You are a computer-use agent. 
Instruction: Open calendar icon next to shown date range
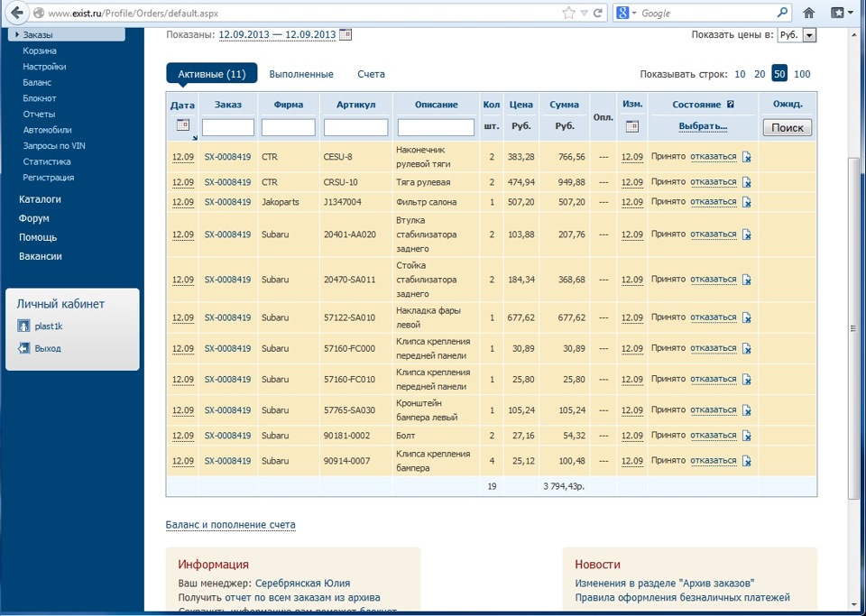tap(345, 34)
